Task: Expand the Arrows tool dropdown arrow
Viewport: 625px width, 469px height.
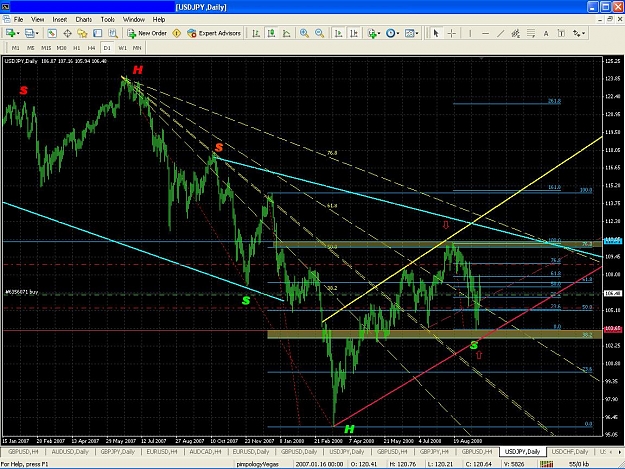Action: 584,33
